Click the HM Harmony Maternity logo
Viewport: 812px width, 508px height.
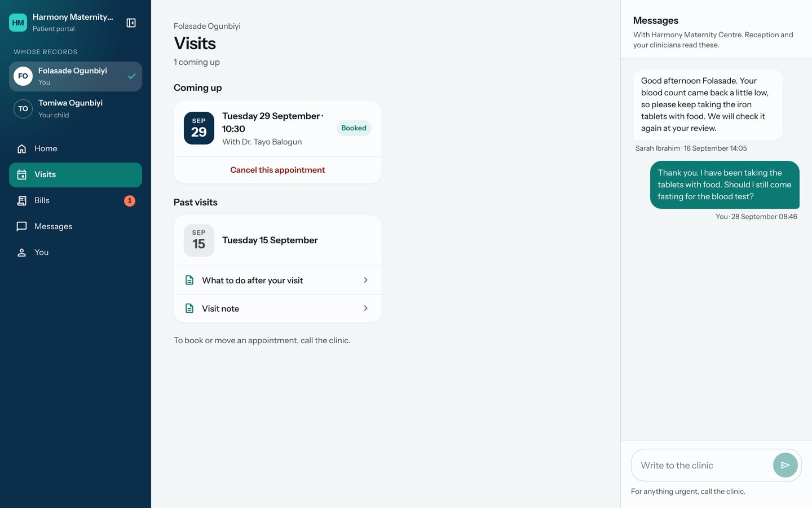tap(18, 23)
